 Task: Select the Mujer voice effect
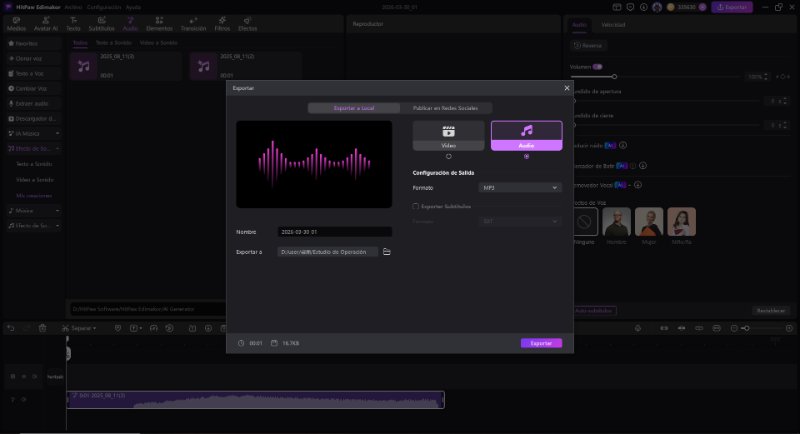(x=649, y=222)
